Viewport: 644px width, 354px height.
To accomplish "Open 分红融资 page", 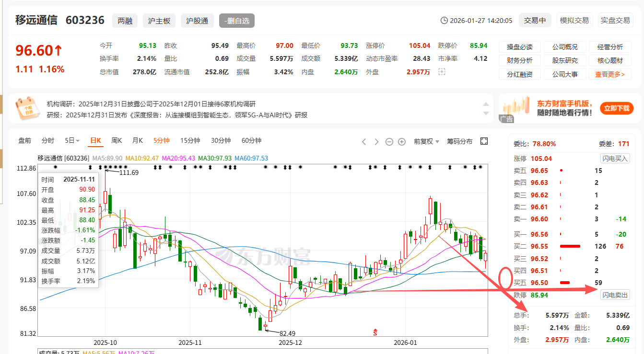I will [520, 74].
